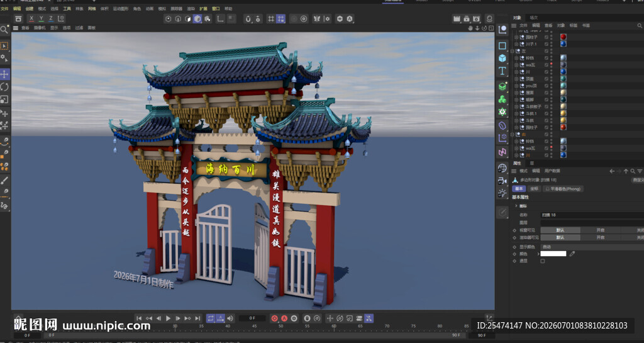Add a camera from the right palette
The width and height of the screenshot is (644, 343).
coord(502,181)
